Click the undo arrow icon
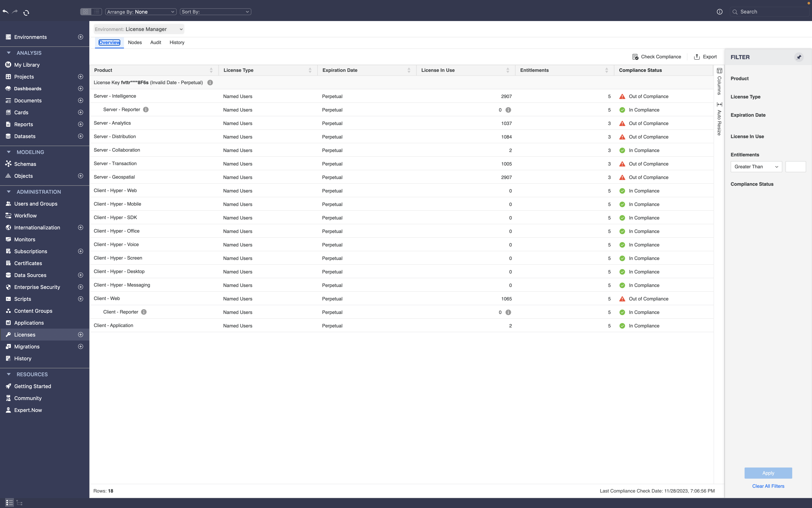Screen dimensions: 812x508 5,12
